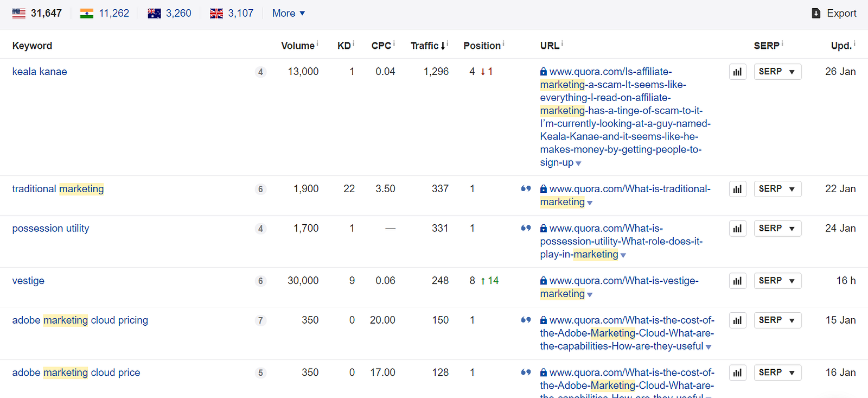Click lock icon on keala kanae URL
This screenshot has width=868, height=398.
click(544, 72)
